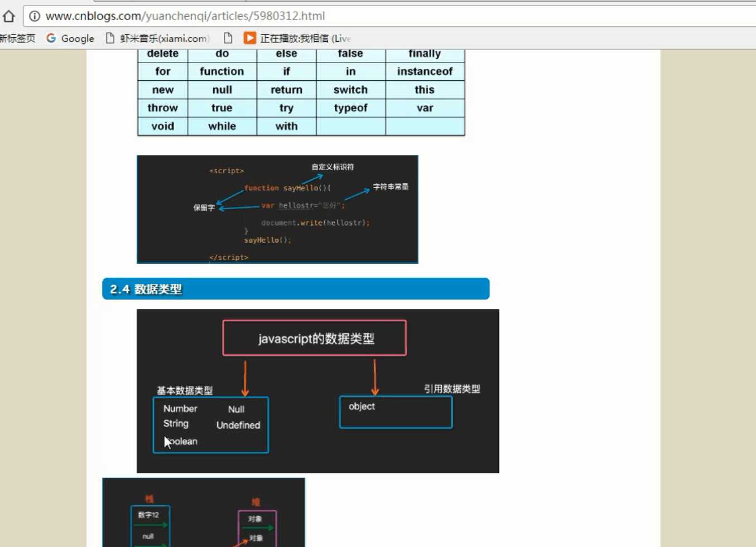The image size is (756, 547).
Task: Click the 'instanceof' keyword cell
Action: (425, 71)
